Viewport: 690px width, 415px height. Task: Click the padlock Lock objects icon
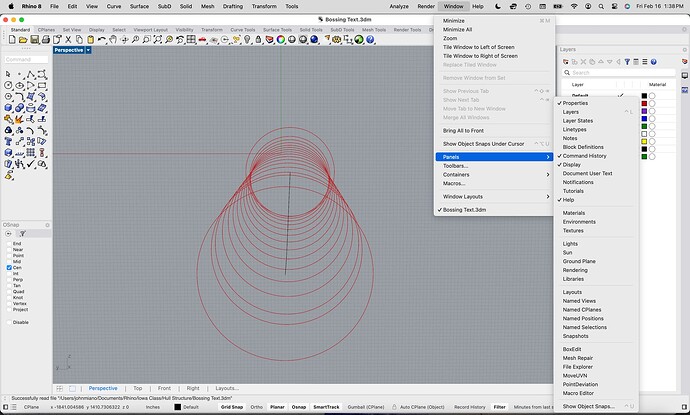[258, 40]
